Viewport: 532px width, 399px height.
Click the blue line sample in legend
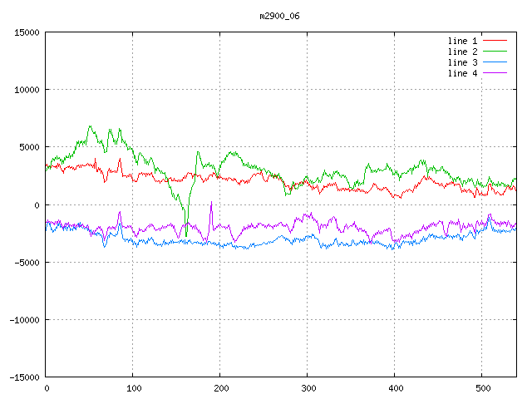[495, 62]
